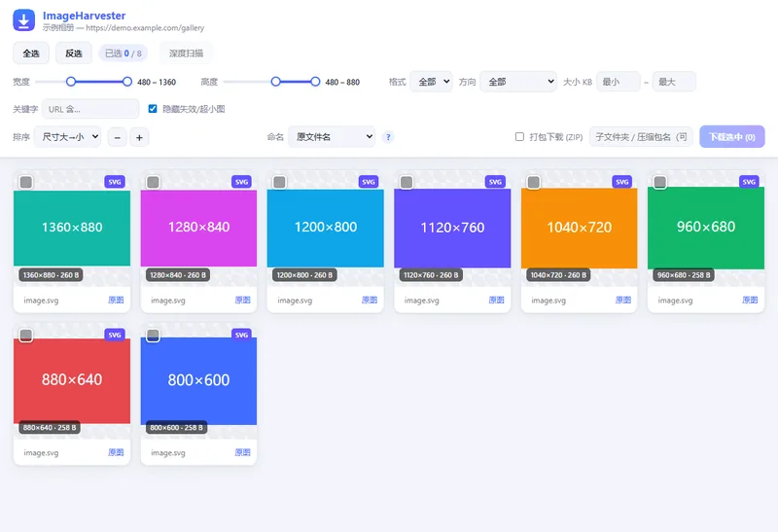
Task: Click the ImageHarvester download logo icon
Action: 23,20
